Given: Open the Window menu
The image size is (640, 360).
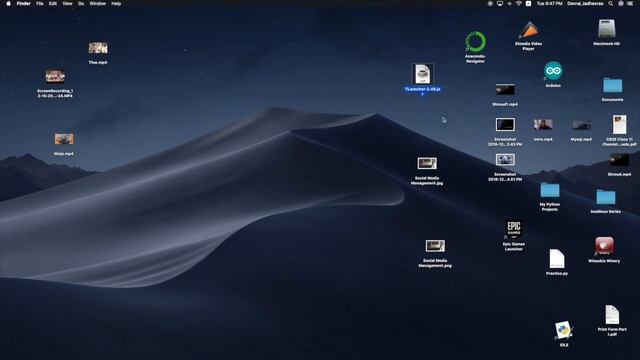Looking at the screenshot, I should point(98,4).
